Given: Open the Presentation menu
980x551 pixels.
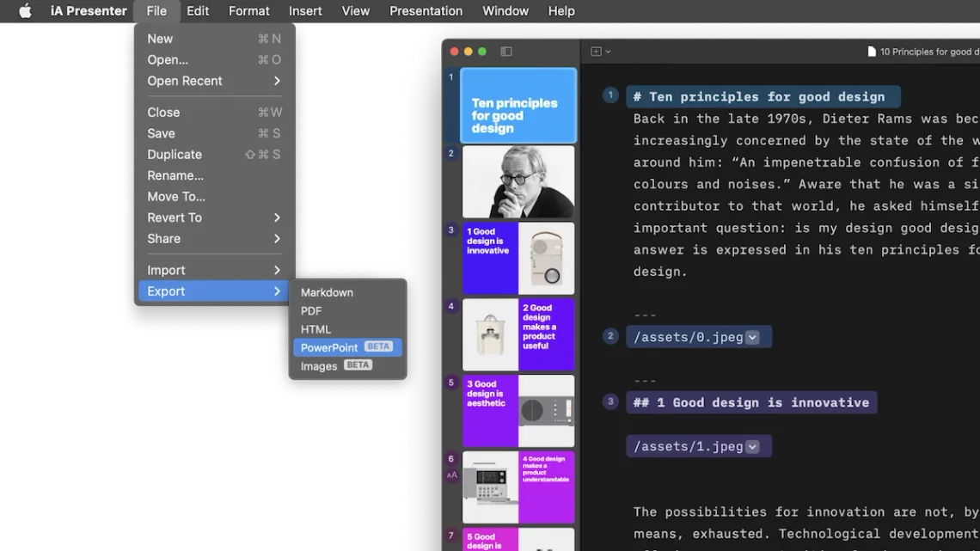Looking at the screenshot, I should click(x=426, y=11).
